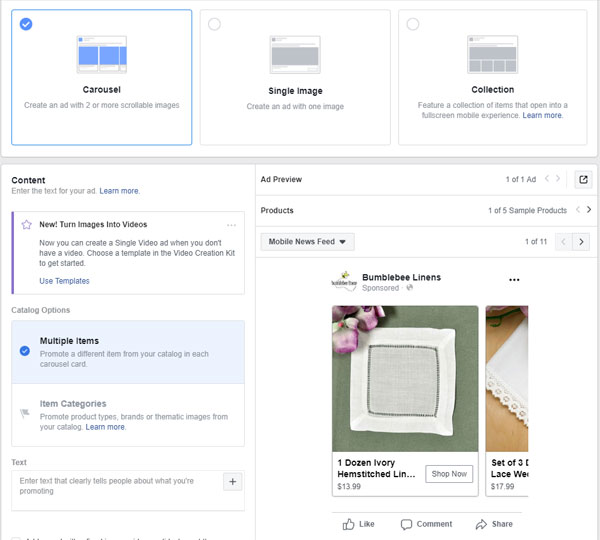
Task: Click the ivory hemstitched napkin product image
Action: (x=405, y=378)
